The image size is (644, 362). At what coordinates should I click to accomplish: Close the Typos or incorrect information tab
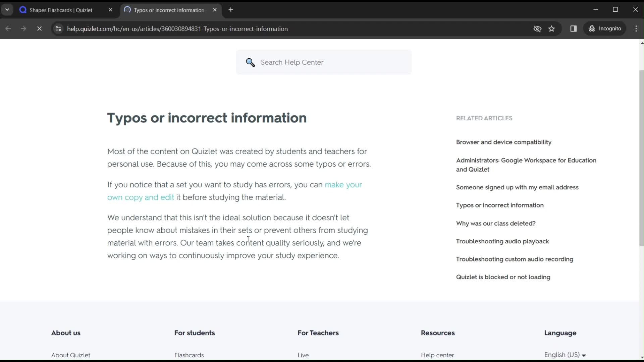click(215, 10)
